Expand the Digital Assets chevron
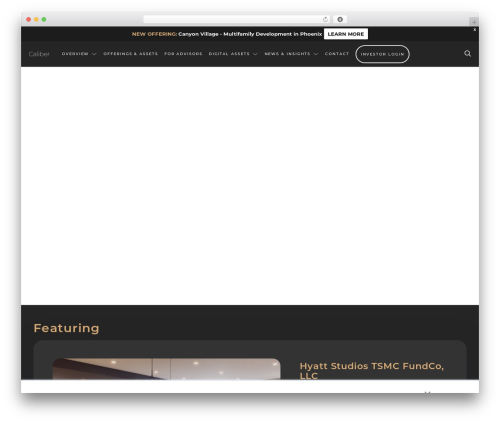The image size is (500, 423). coord(255,54)
